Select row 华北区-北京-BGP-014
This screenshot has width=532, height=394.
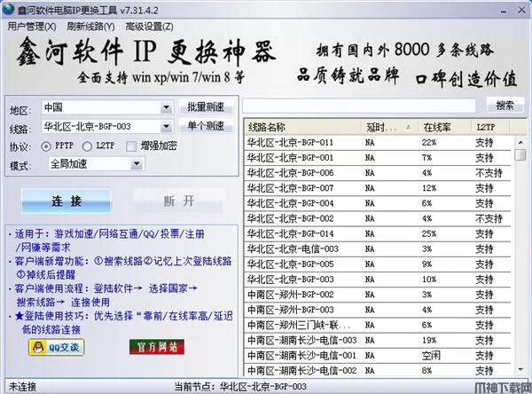click(378, 234)
